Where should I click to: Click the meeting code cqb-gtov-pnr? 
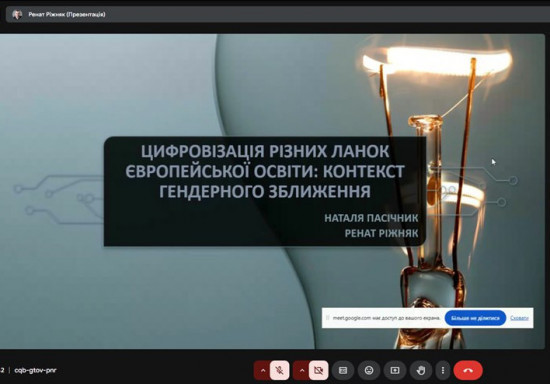35,370
